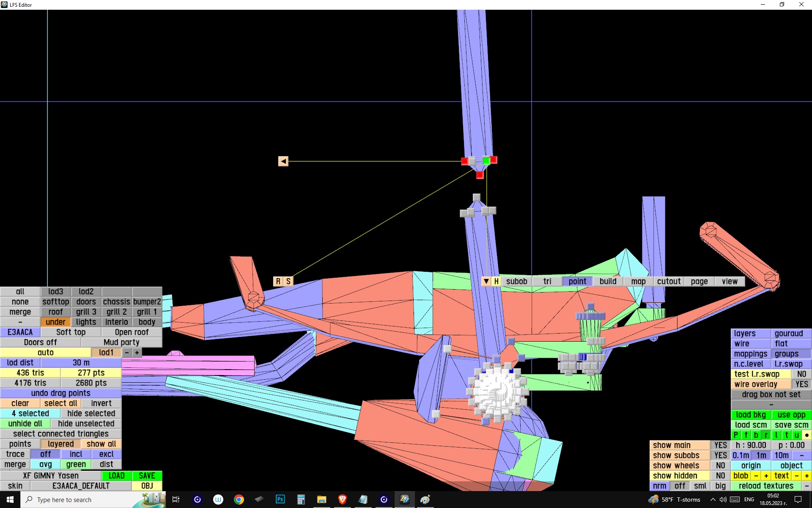The height and width of the screenshot is (508, 812).
Task: Select the orange under layer group
Action: click(x=55, y=322)
